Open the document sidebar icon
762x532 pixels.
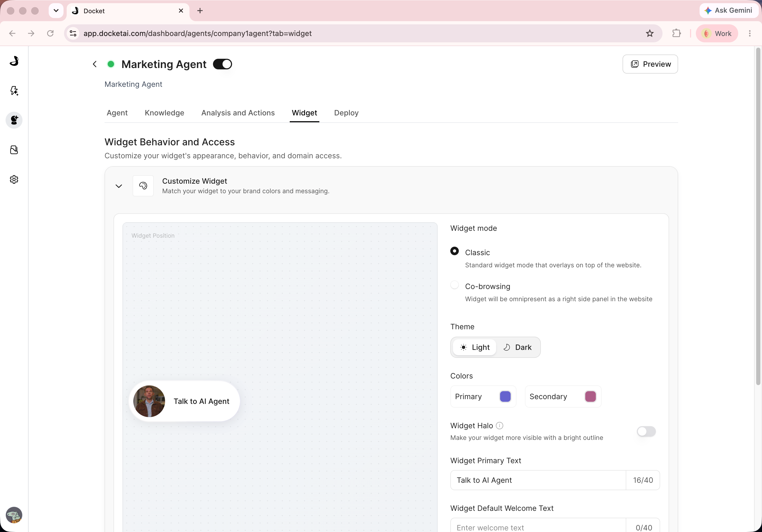pyautogui.click(x=14, y=150)
